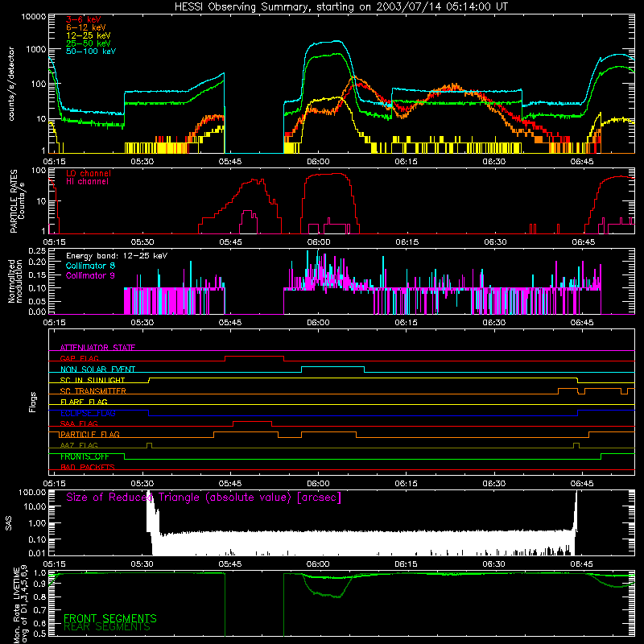Click the raised NON SOLAR EVENT segment

click(332, 367)
